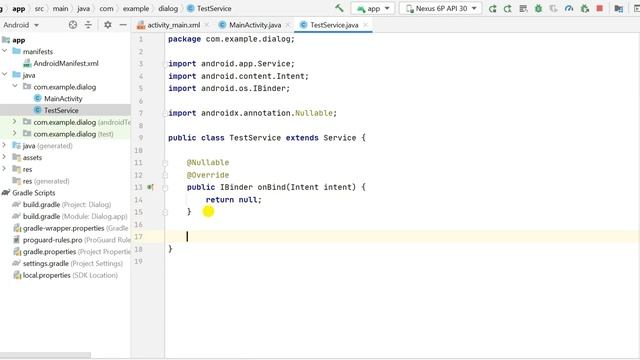Open settings.gradle file

(x=46, y=264)
